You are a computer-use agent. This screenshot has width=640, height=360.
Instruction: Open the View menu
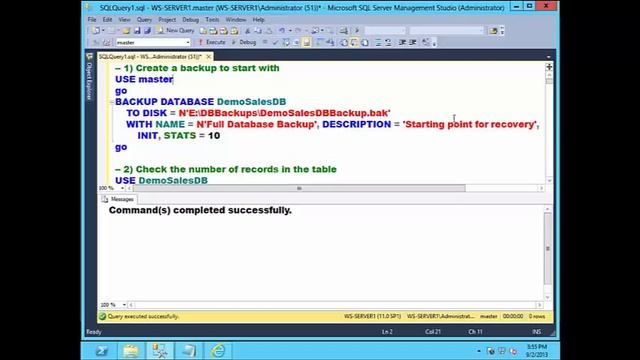(x=124, y=20)
